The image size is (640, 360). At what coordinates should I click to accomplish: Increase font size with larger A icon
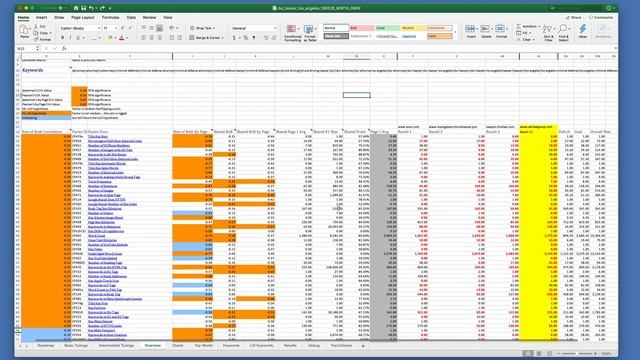pyautogui.click(x=122, y=28)
